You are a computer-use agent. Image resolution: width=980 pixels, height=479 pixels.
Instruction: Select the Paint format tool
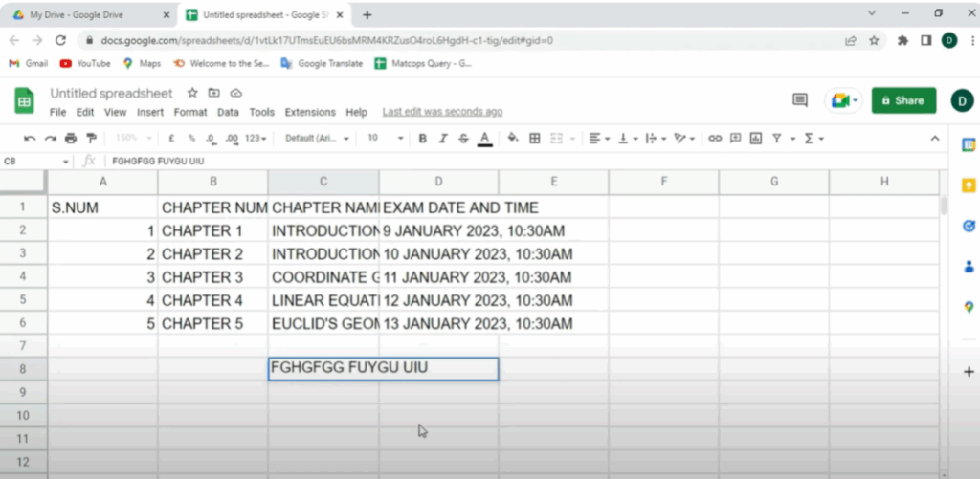(91, 139)
